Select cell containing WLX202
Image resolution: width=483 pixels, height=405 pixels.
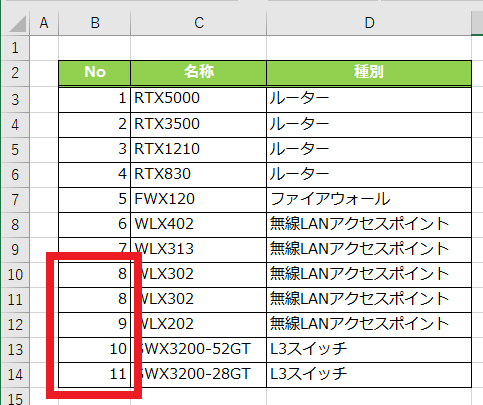click(x=199, y=325)
